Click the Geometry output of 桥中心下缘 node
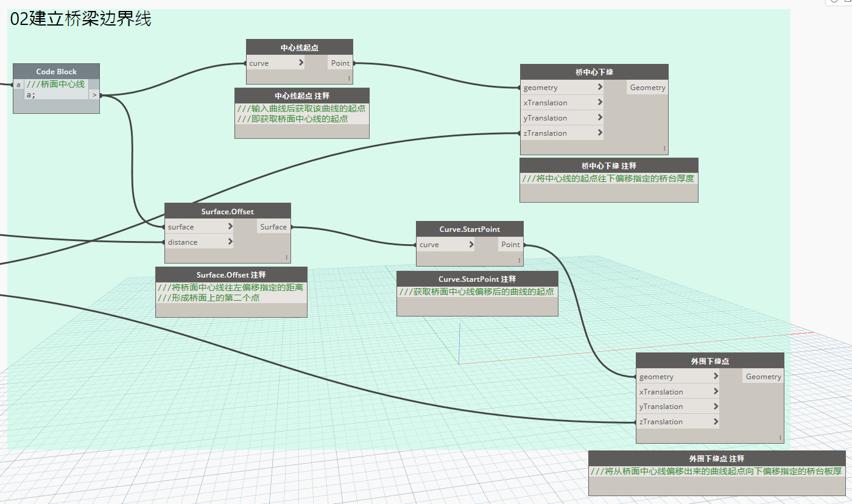 tap(647, 87)
